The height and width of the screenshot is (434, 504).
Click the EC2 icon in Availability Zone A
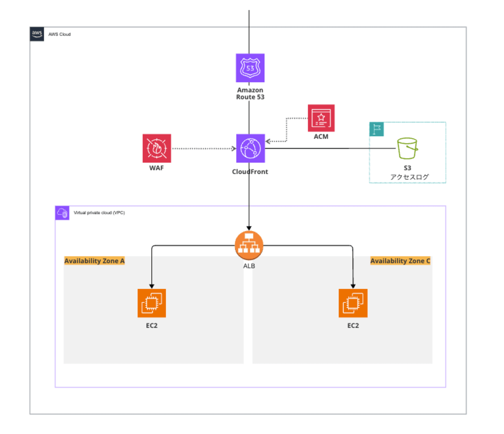click(x=152, y=303)
